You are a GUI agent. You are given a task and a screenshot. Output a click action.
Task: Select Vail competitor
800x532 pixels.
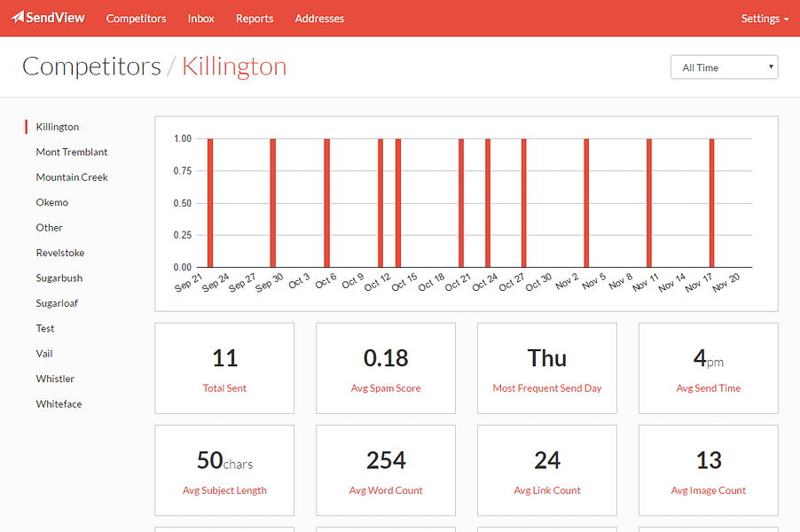pos(44,354)
